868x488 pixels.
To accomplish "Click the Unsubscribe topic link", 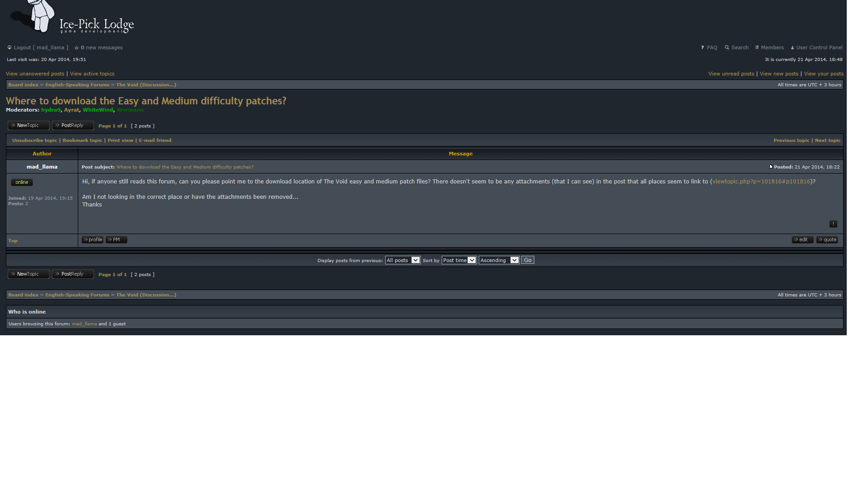I will 34,141.
